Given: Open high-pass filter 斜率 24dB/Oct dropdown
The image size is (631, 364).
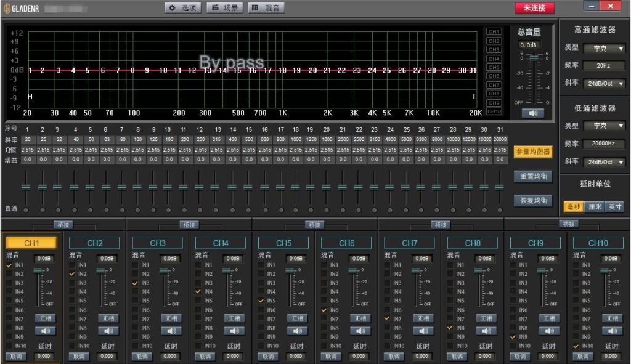Looking at the screenshot, I should [x=605, y=83].
